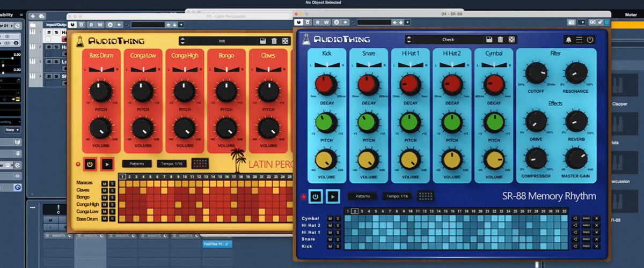Click Read automation R in Latin Percussion header

[x=91, y=25]
